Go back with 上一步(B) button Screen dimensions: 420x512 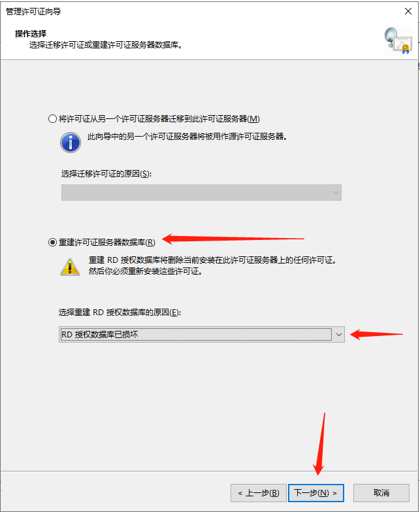259,493
